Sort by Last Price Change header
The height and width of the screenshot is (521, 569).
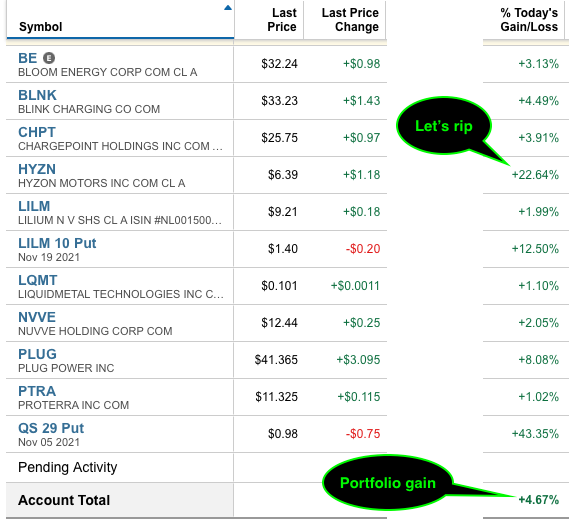350,20
